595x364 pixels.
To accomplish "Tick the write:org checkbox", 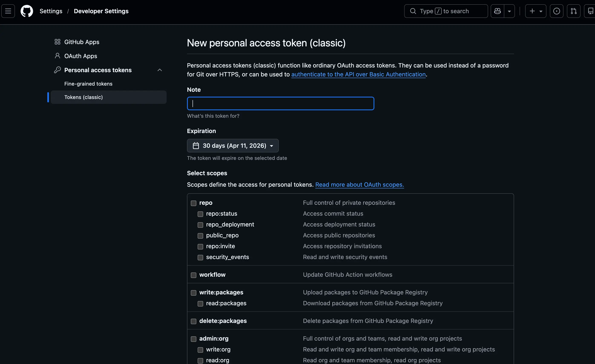I will [200, 350].
